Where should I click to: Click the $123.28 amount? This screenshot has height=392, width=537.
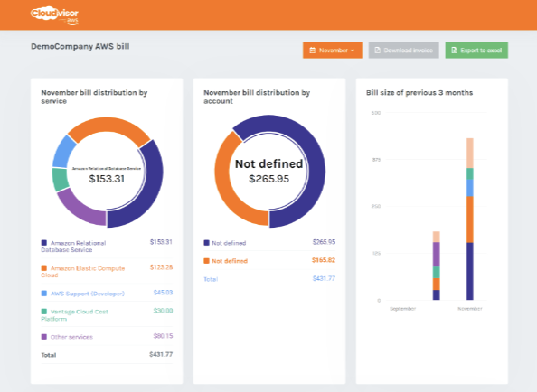pos(161,267)
